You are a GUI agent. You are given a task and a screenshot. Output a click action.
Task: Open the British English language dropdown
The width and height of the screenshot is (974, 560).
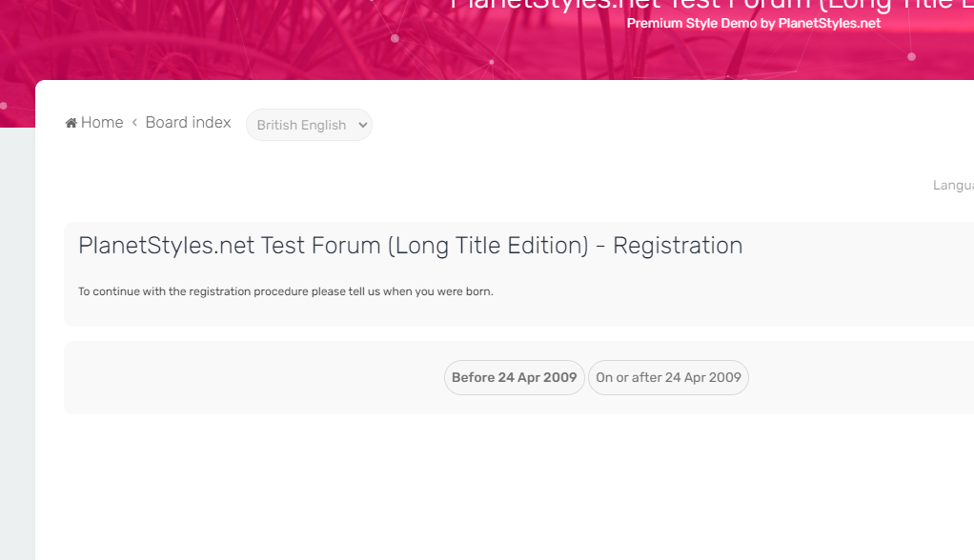pos(301,125)
